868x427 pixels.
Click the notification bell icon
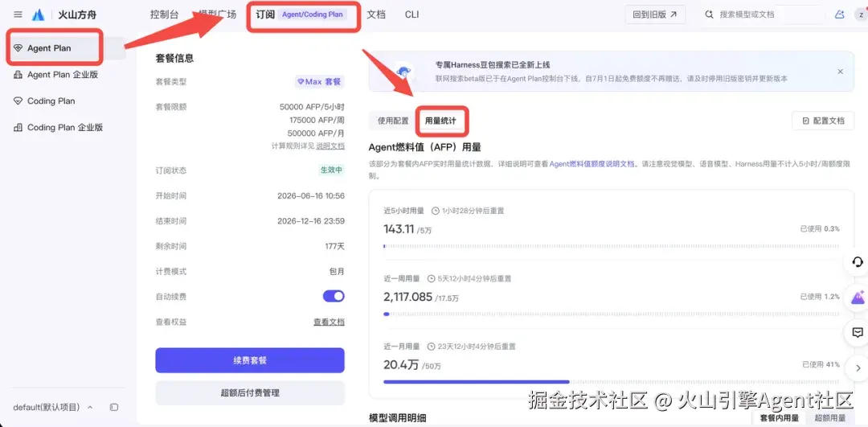[x=840, y=15]
